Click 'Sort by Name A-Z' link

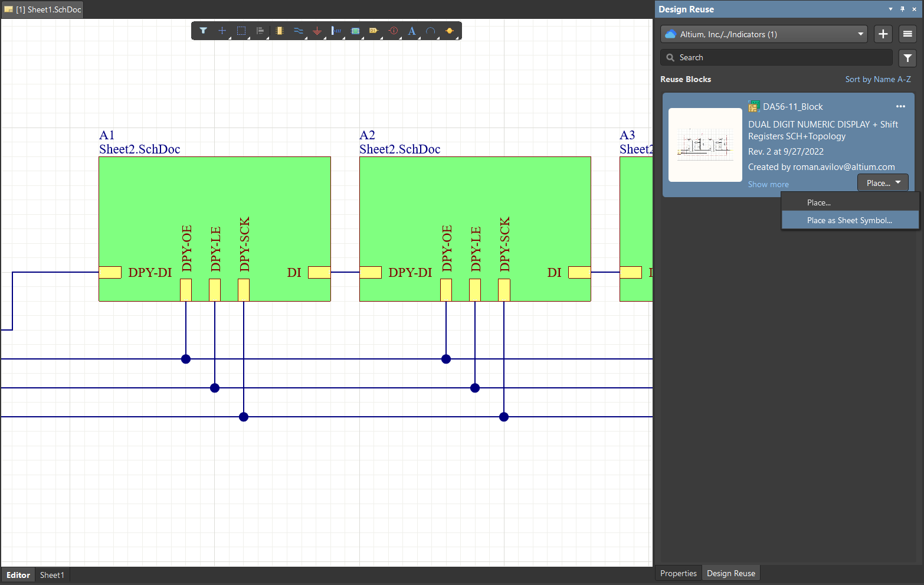click(877, 79)
